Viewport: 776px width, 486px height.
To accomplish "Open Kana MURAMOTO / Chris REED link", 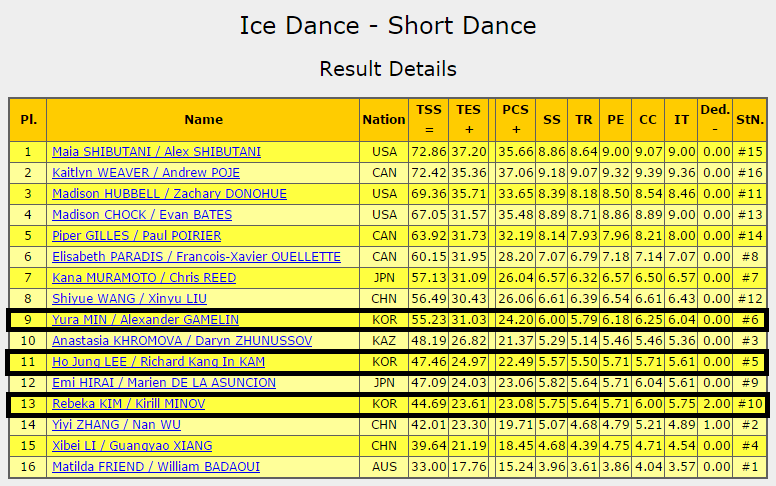I will tap(144, 278).
